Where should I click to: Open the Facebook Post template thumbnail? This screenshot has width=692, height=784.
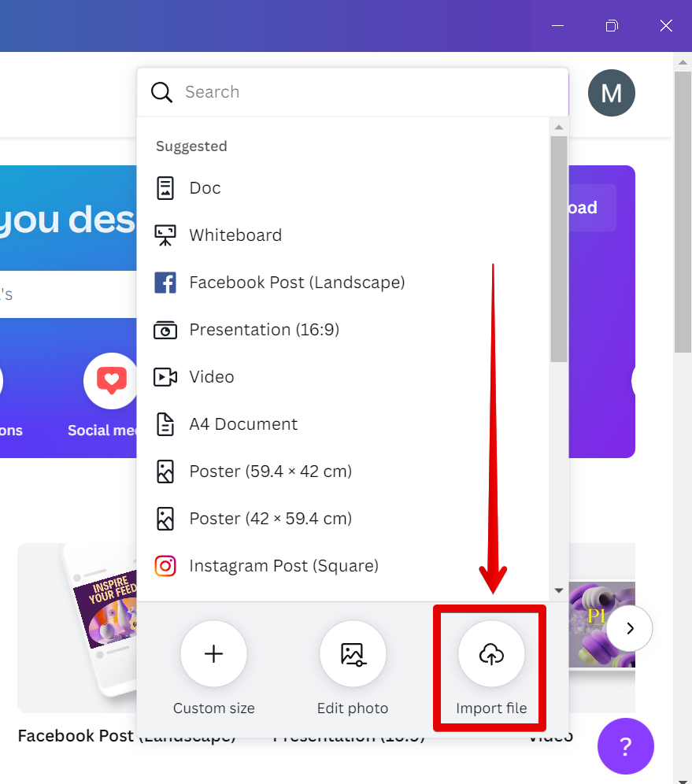[77, 628]
